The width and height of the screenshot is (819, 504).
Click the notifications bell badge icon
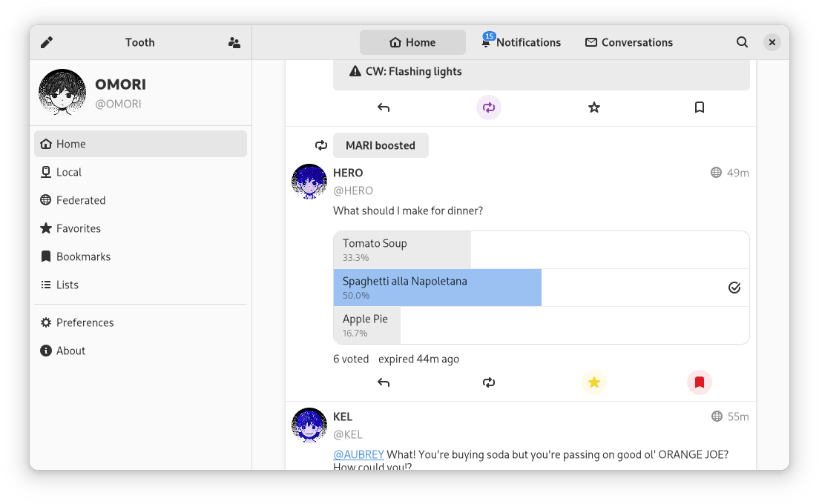pos(487,40)
